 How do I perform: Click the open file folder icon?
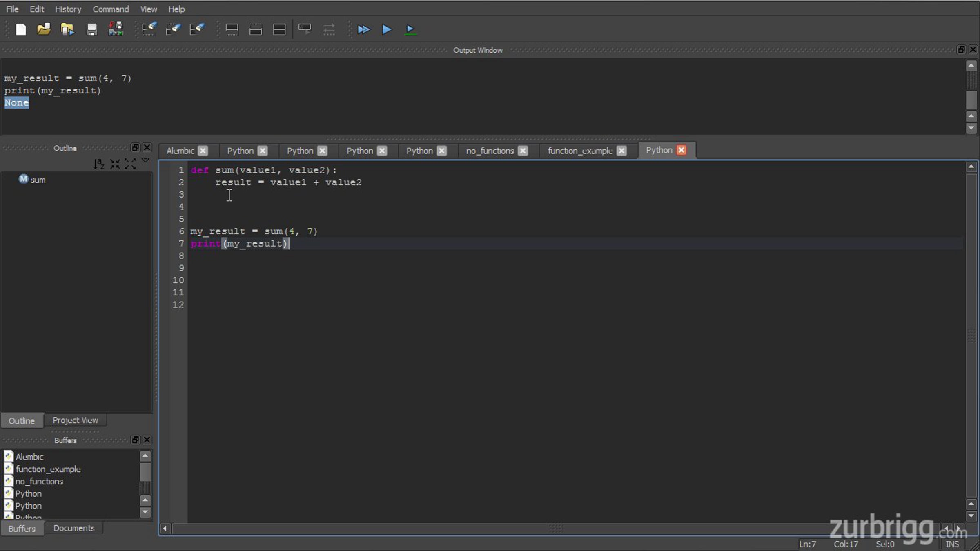tap(44, 29)
